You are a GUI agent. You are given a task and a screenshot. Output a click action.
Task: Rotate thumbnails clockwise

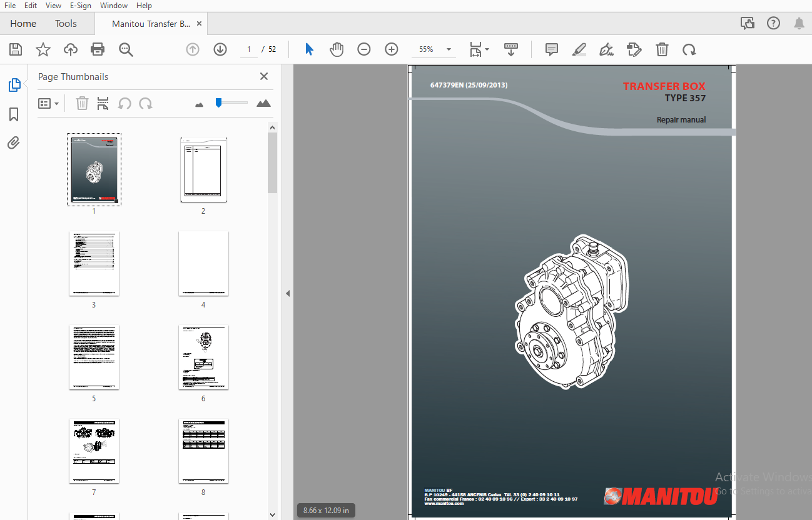pyautogui.click(x=146, y=104)
